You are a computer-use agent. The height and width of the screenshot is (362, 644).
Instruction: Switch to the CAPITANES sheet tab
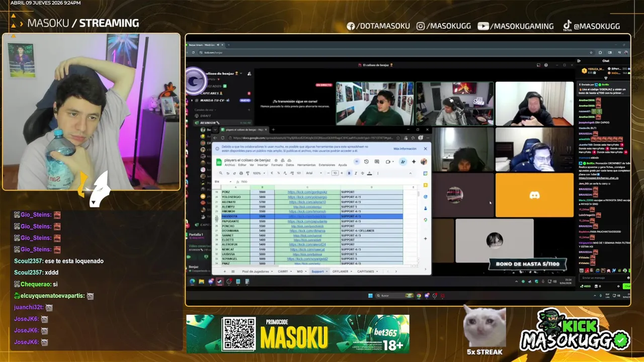tap(366, 271)
